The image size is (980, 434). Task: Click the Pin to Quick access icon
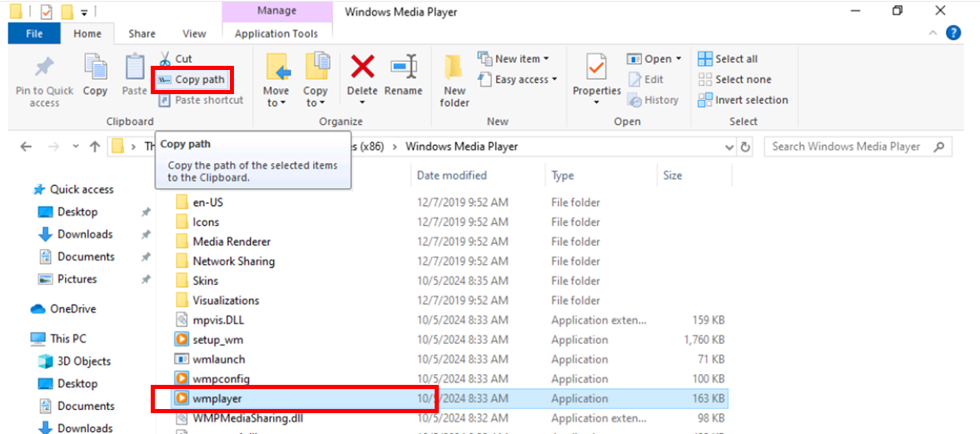[x=44, y=69]
